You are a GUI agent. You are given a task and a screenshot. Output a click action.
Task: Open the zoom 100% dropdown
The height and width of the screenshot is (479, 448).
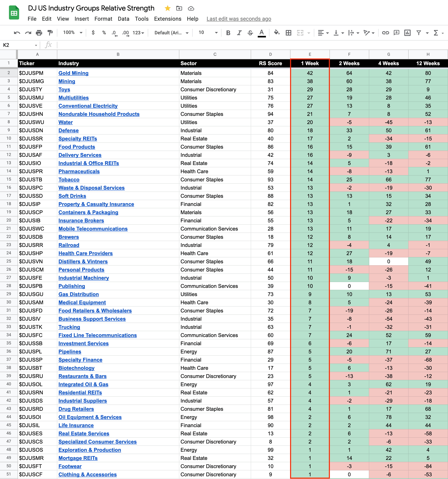click(73, 33)
